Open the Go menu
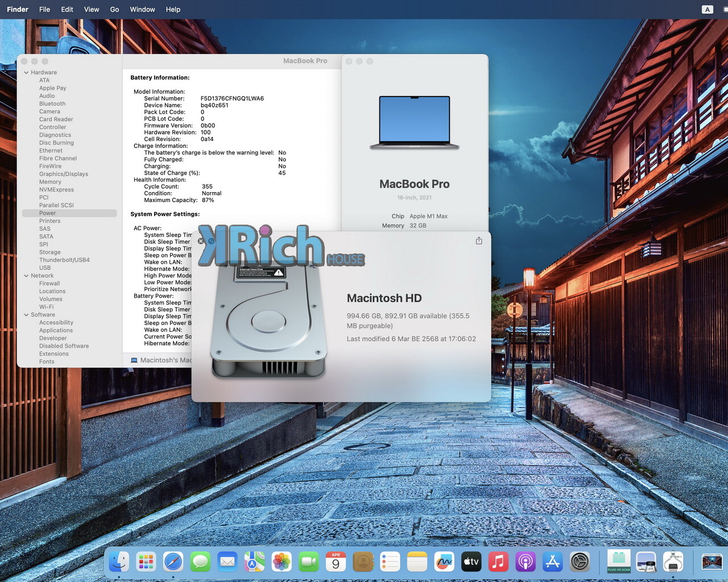This screenshot has width=728, height=582. click(x=114, y=9)
